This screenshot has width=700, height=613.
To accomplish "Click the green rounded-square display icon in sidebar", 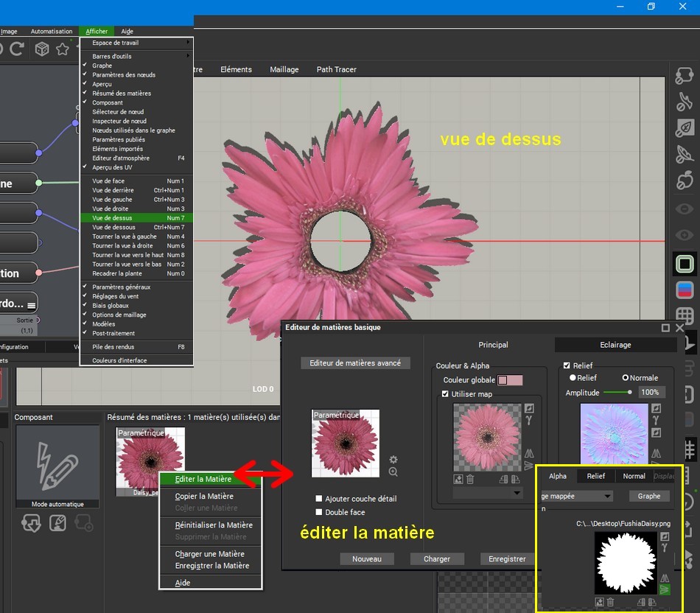I will coord(685,264).
